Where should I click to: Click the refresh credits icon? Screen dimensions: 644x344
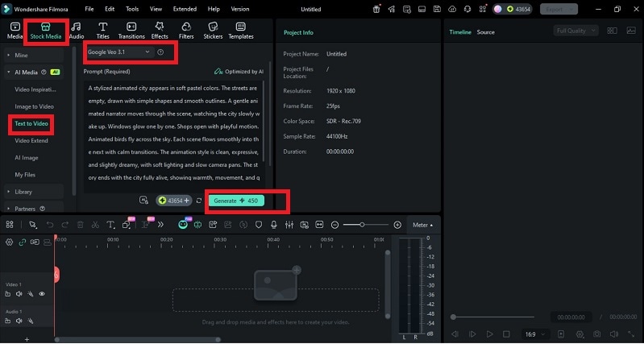pos(199,201)
